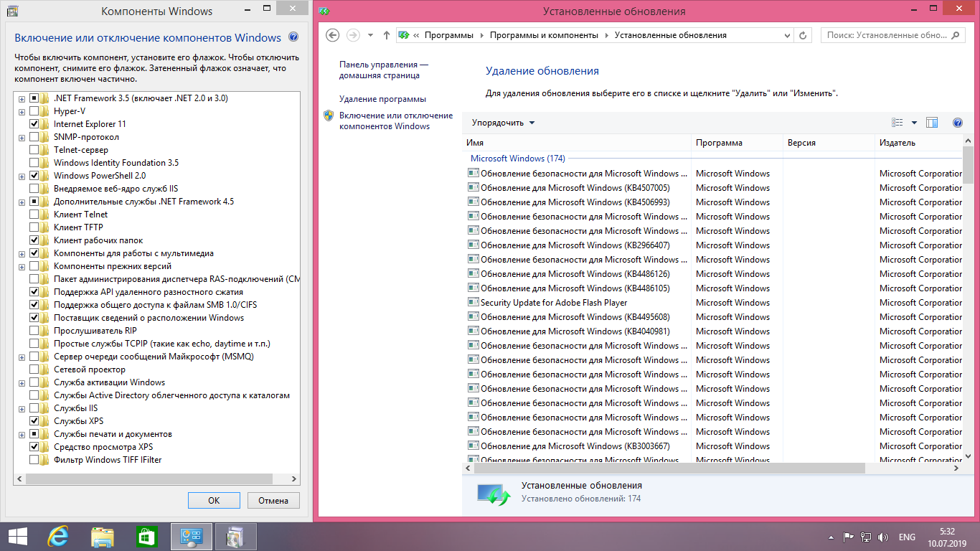Open Панель управления домашняя страница link
This screenshot has height=551, width=980.
[x=384, y=70]
